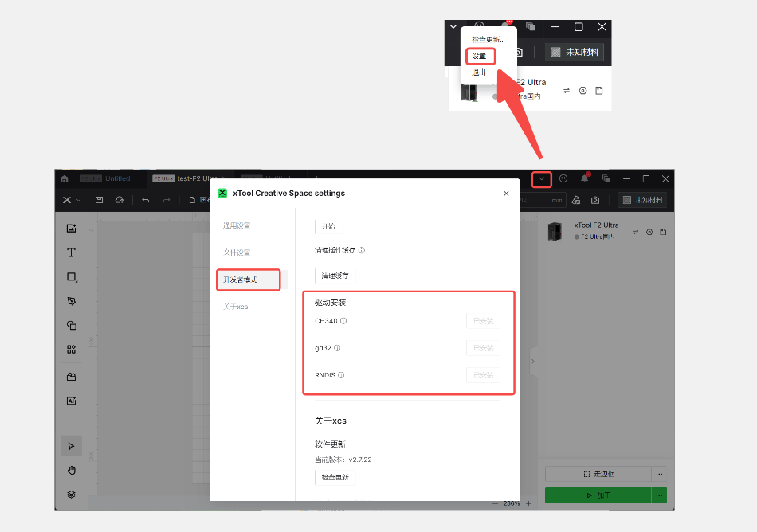Click the 已安装 button for CH340
The width and height of the screenshot is (757, 532).
(x=483, y=321)
